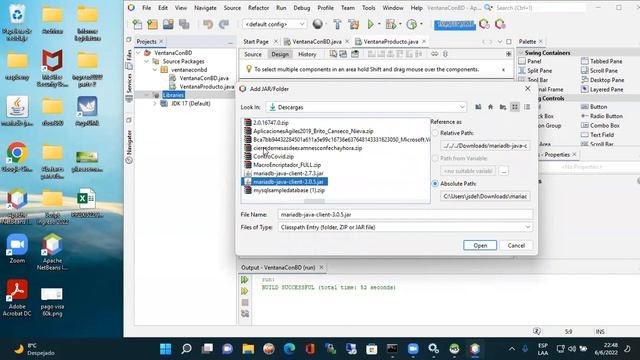Image resolution: width=640 pixels, height=360 pixels.
Task: Click the Open Project toolbar icon
Action: point(168,24)
